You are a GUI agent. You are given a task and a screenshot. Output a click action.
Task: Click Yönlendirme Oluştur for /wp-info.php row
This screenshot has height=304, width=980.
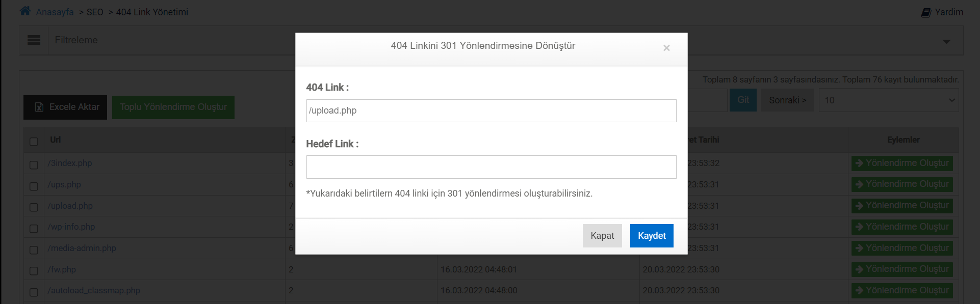click(x=902, y=227)
